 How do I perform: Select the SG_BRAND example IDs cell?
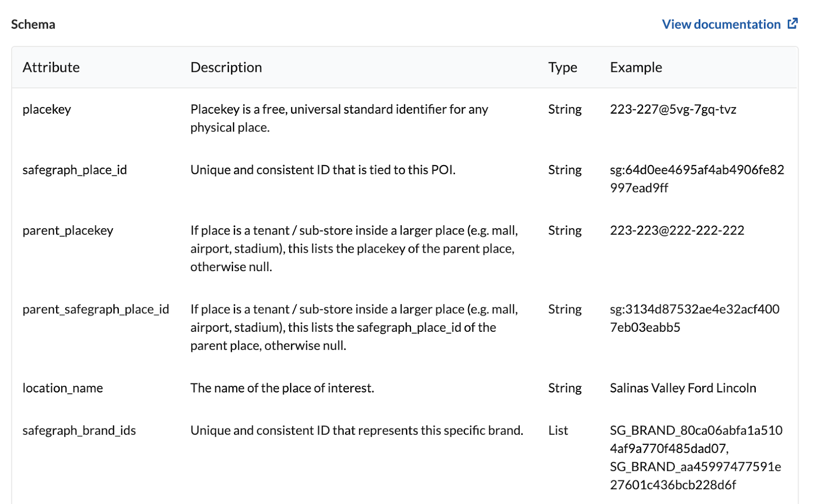click(x=696, y=458)
